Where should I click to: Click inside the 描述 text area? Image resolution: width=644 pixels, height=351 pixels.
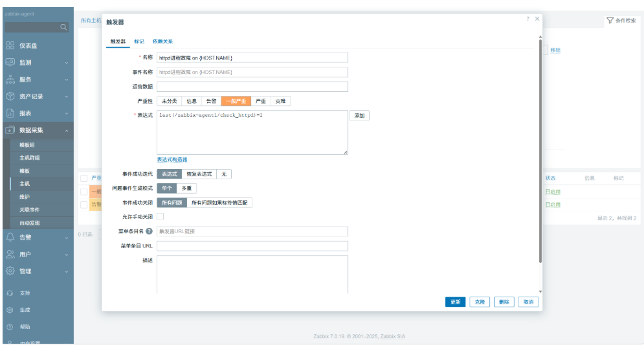click(252, 275)
